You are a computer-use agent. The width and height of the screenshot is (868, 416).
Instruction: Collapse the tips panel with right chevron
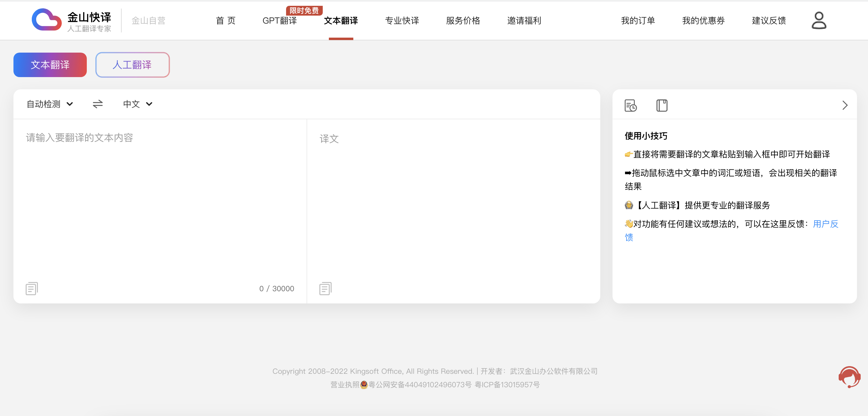click(845, 106)
